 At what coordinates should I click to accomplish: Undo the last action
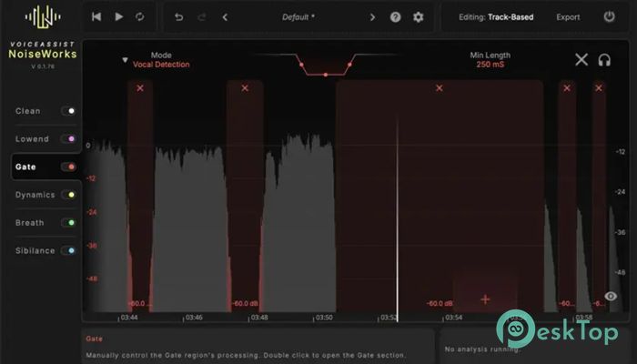(x=178, y=17)
